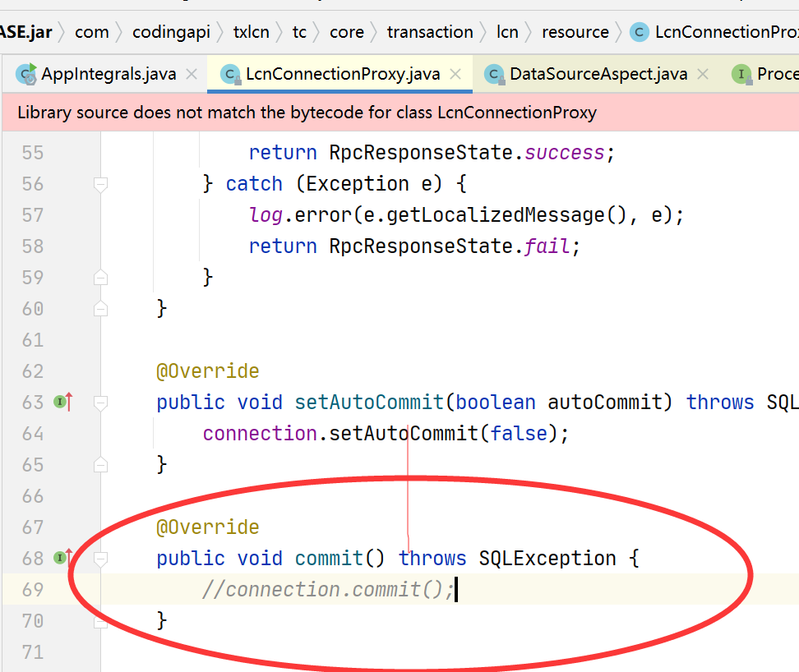
Task: Click the @Override annotation on line 67
Action: point(207,527)
